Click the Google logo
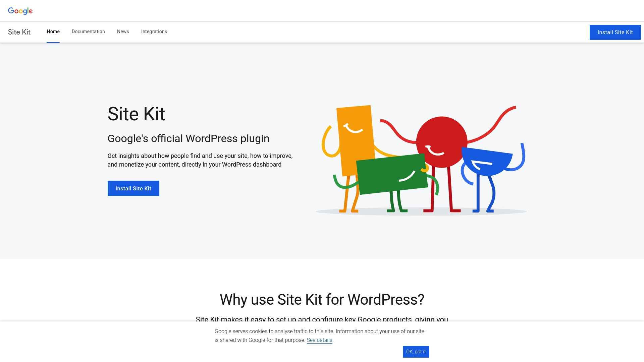The height and width of the screenshot is (362, 644). (x=20, y=11)
